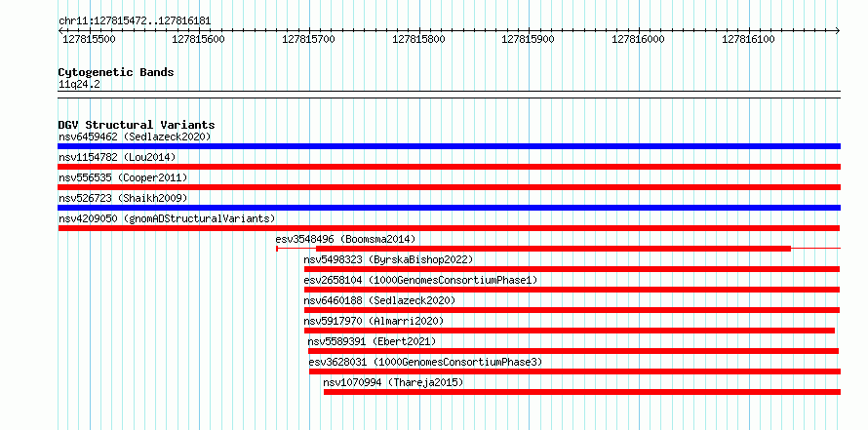
Task: Select the red nsv1154782 variant bar
Action: click(449, 167)
